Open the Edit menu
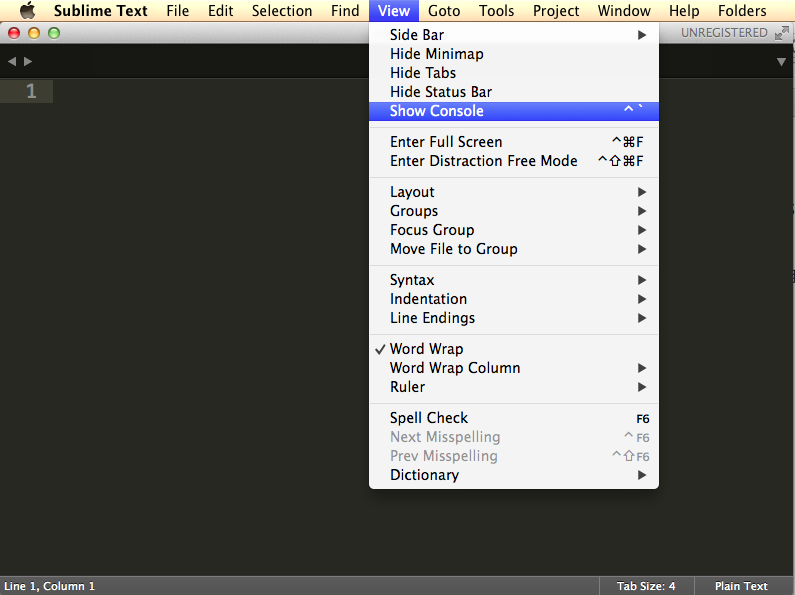795x595 pixels. [x=221, y=11]
